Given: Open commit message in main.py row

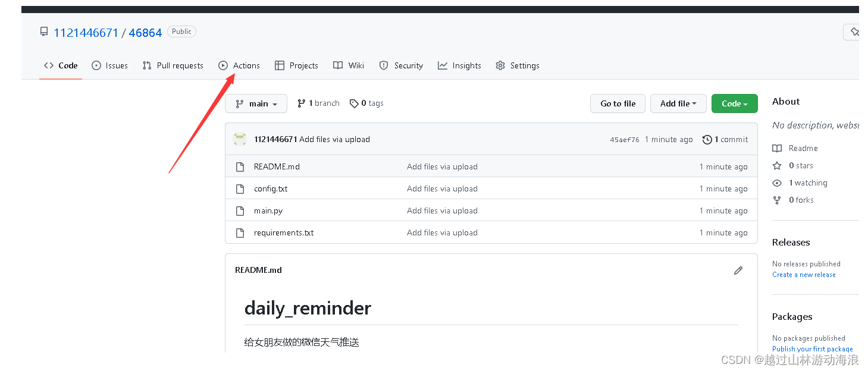Looking at the screenshot, I should click(442, 210).
